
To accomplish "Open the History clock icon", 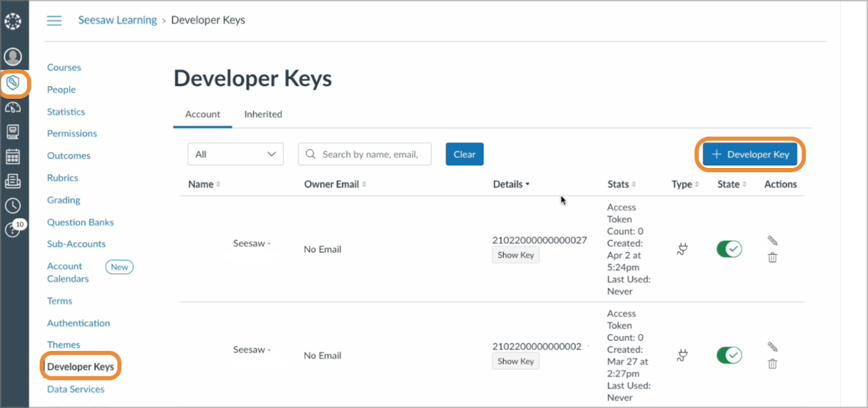I will point(13,205).
